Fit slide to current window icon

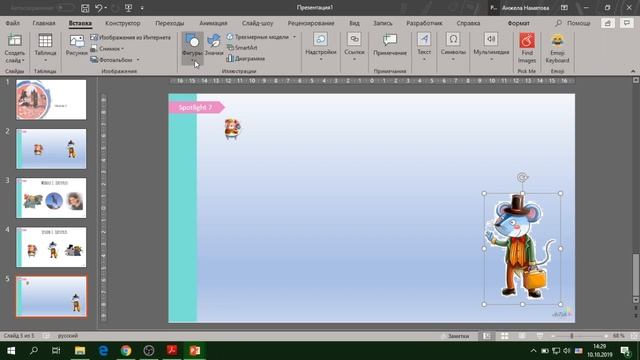[x=635, y=336]
